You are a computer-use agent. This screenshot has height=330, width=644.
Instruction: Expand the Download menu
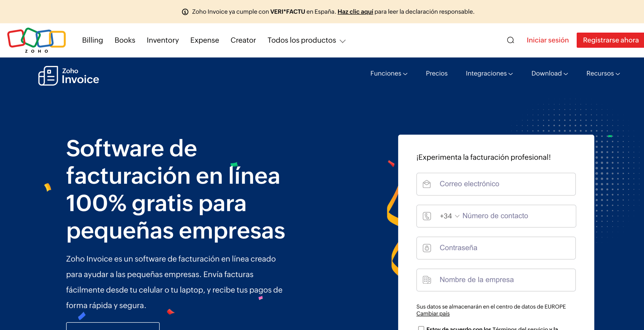point(550,73)
